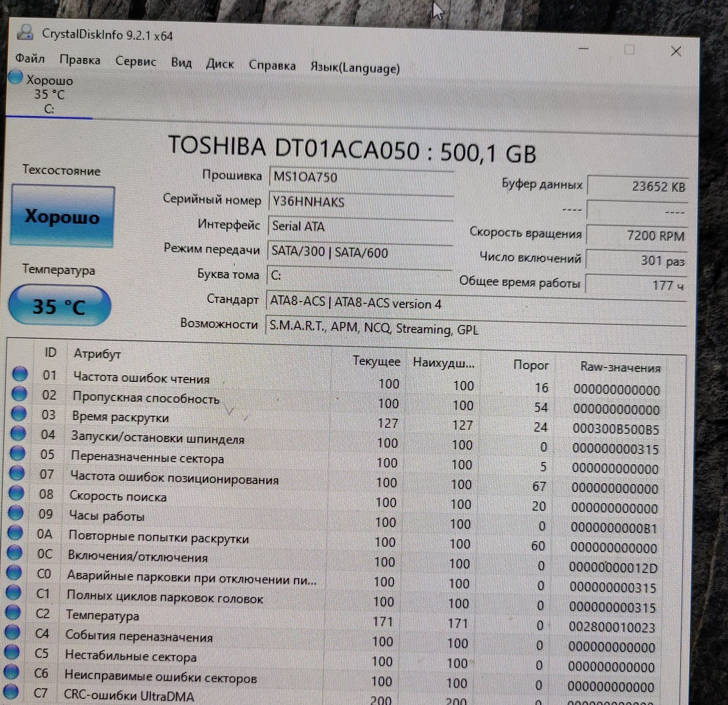The image size is (728, 705).
Task: Click raw value 00000000012D
Action: click(613, 568)
